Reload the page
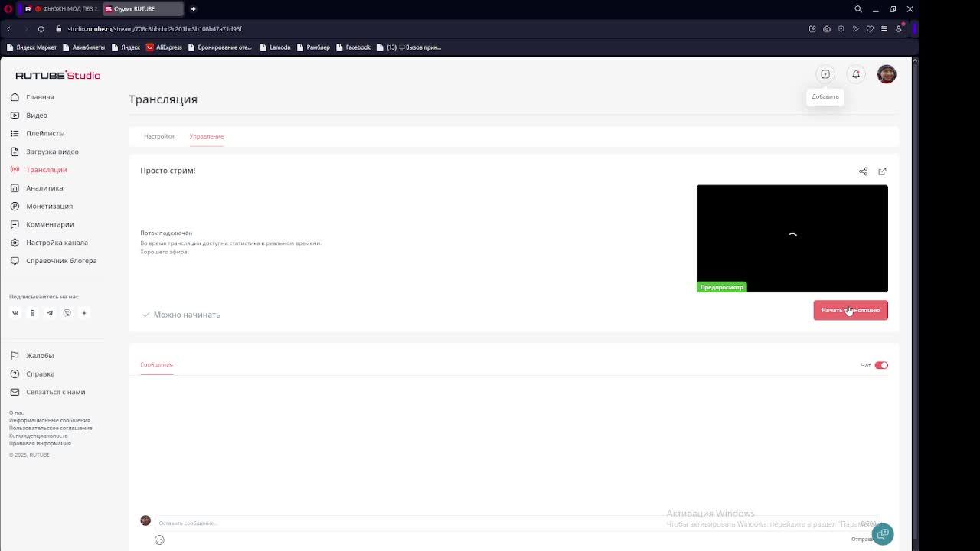980x551 pixels. pos(41,29)
